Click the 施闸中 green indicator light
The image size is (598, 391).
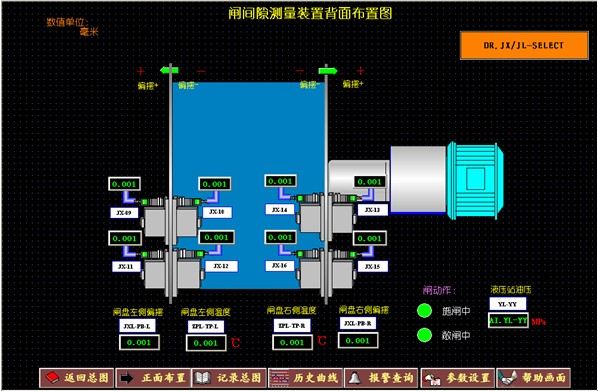424,311
